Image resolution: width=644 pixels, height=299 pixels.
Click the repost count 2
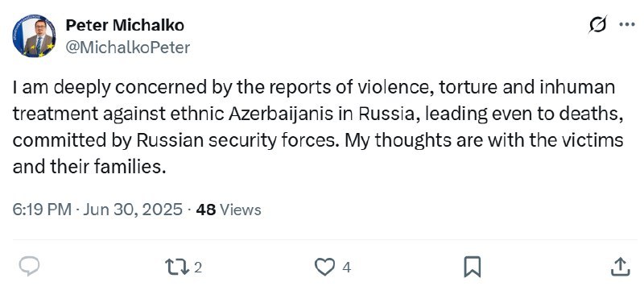pos(197,268)
